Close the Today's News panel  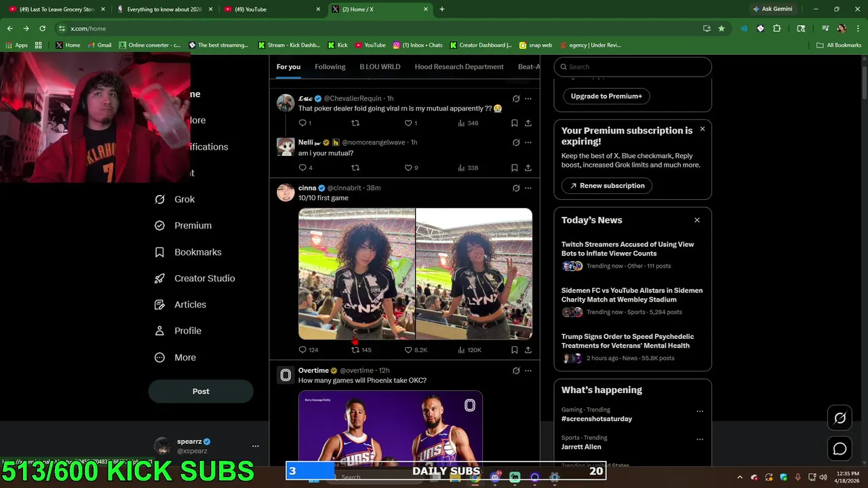696,220
